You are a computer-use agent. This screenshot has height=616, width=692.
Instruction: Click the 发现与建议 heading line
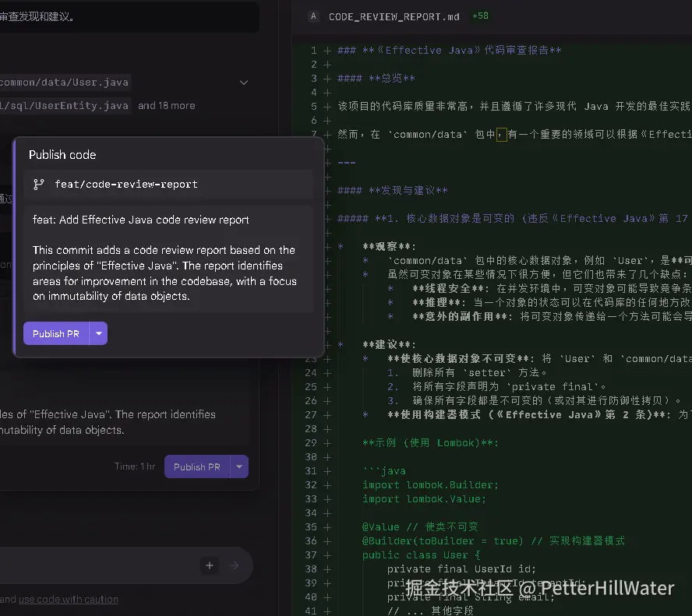click(392, 191)
